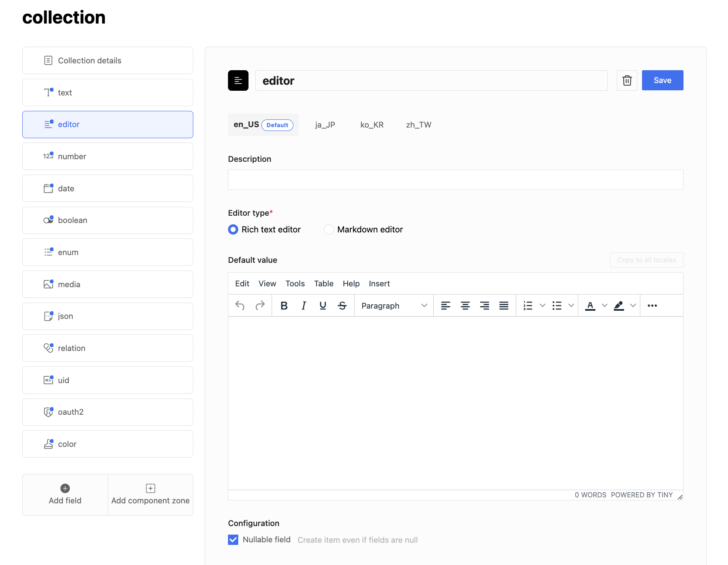The height and width of the screenshot is (565, 728).
Task: Align text right
Action: 485,306
